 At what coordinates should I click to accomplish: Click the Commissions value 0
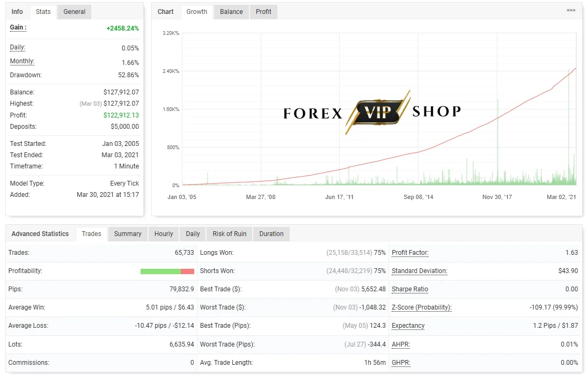click(192, 363)
